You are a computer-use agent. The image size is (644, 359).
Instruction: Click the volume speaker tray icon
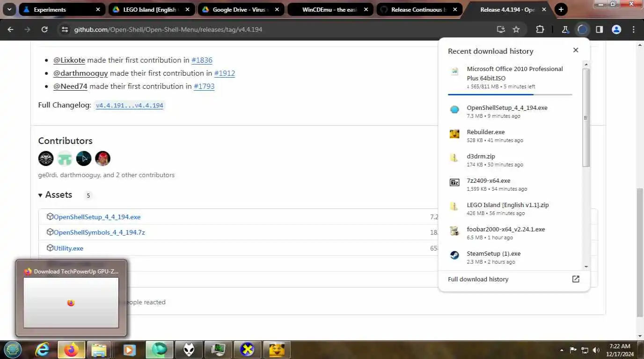[x=596, y=350]
